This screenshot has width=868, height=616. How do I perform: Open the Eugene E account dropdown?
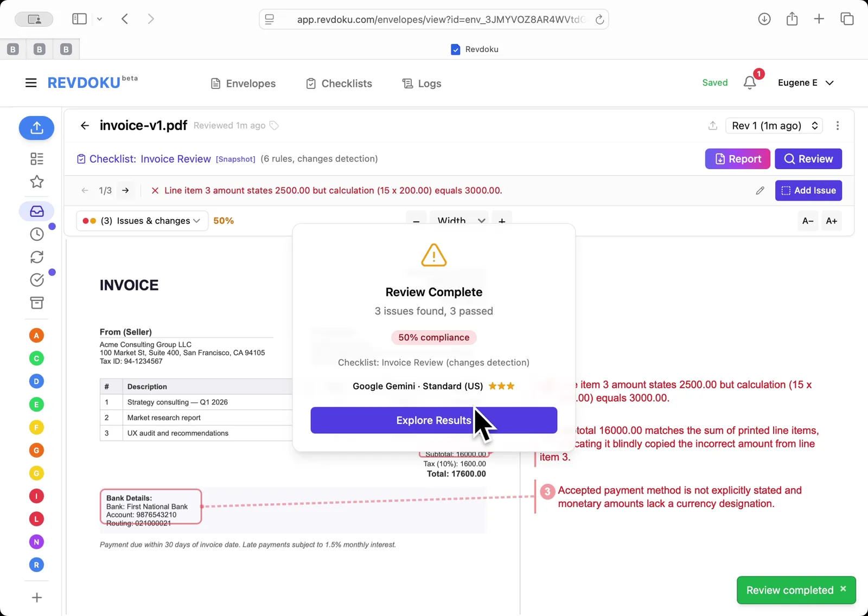[806, 82]
